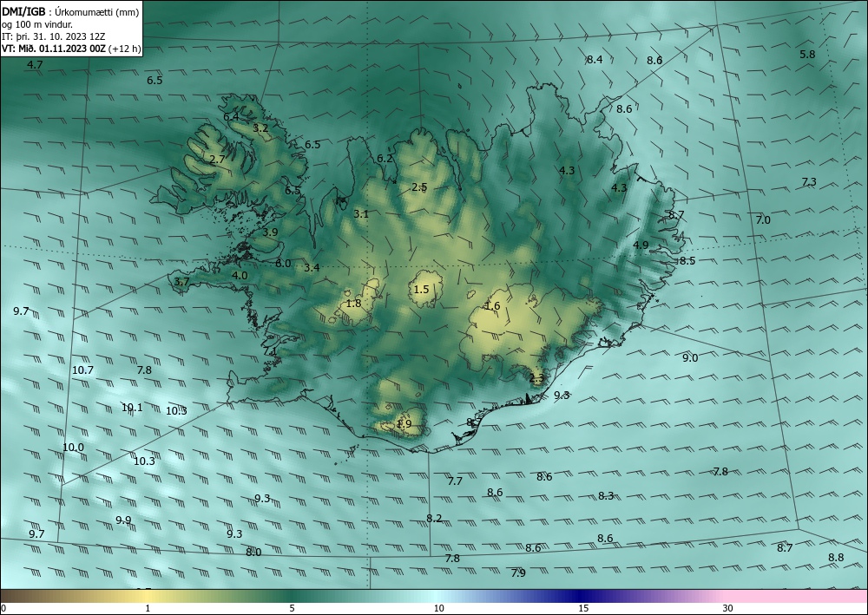Click the Westfjords value '3.2'
The image size is (868, 615).
[260, 128]
